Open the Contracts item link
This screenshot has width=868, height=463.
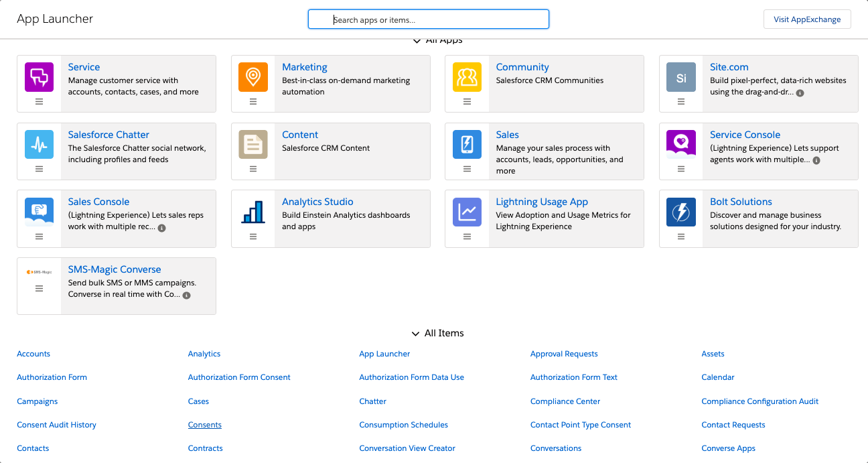pyautogui.click(x=206, y=448)
